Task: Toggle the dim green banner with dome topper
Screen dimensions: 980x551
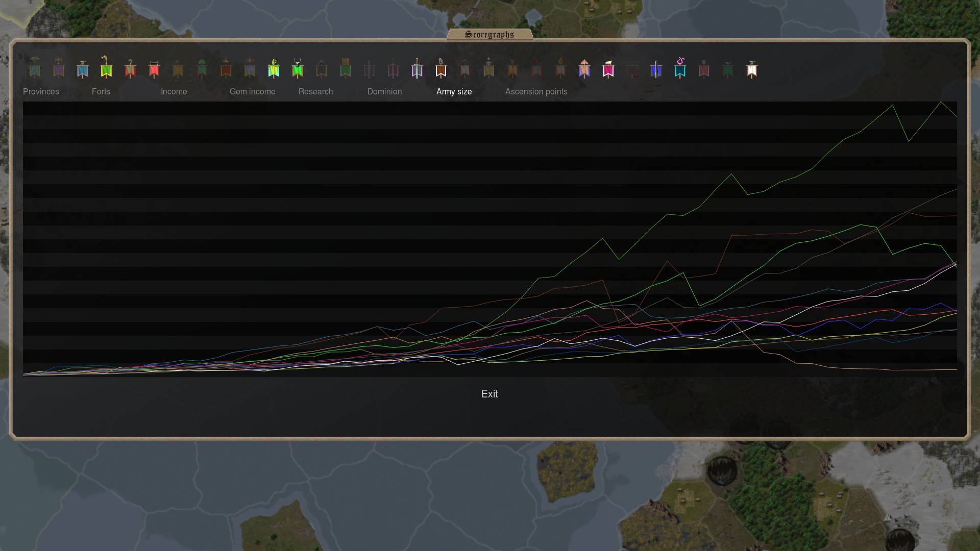Action: tap(202, 67)
